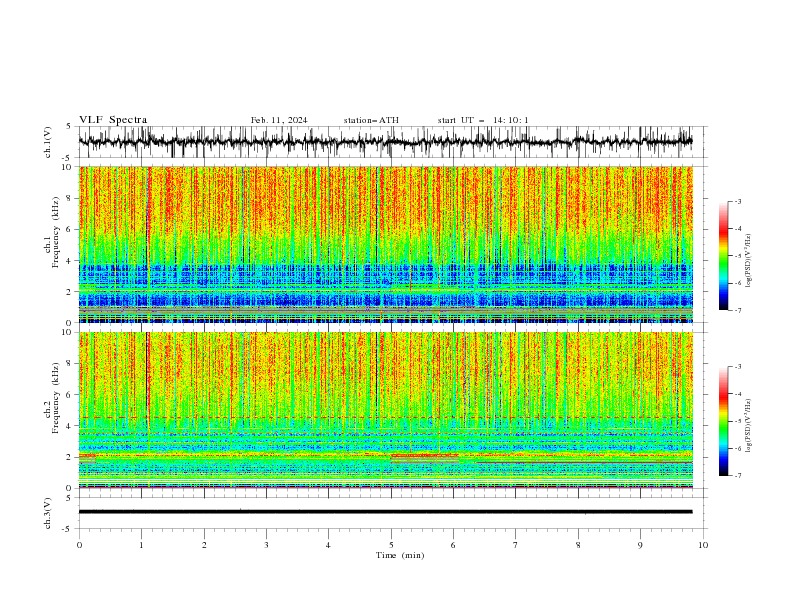This screenshot has height=612, width=792.
Task: Click the "6" tick on the Time axis
Action: [453, 545]
